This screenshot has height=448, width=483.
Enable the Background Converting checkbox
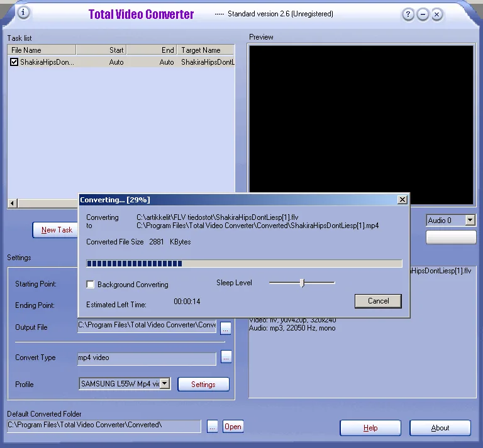click(91, 284)
